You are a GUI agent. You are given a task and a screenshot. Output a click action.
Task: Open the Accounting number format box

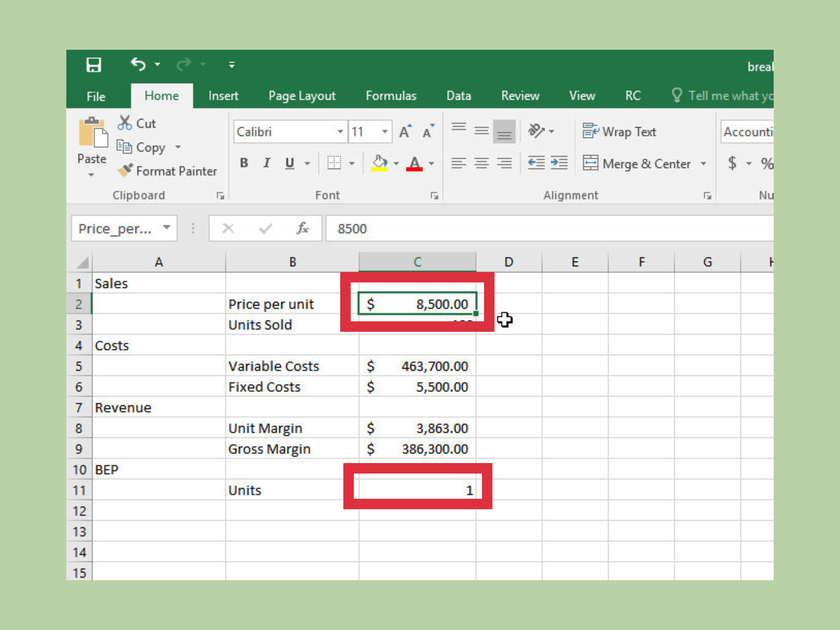pos(747,132)
